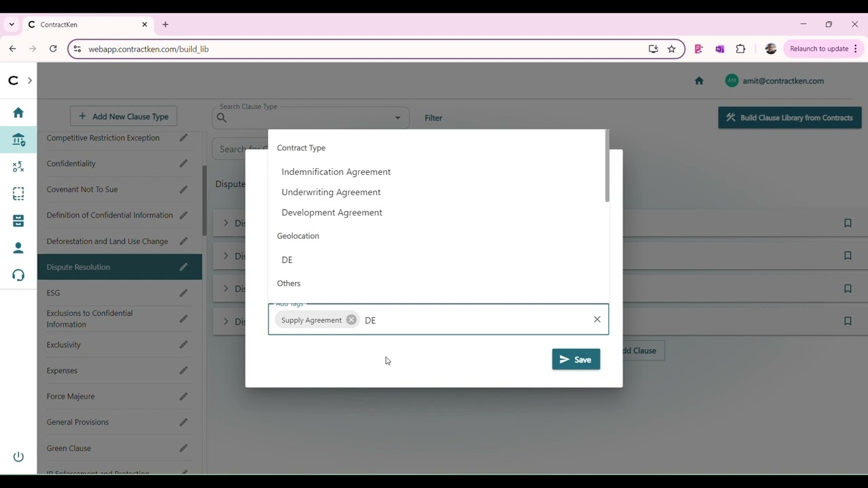Open the tab search dropdown arrow
868x488 pixels.
[12, 24]
